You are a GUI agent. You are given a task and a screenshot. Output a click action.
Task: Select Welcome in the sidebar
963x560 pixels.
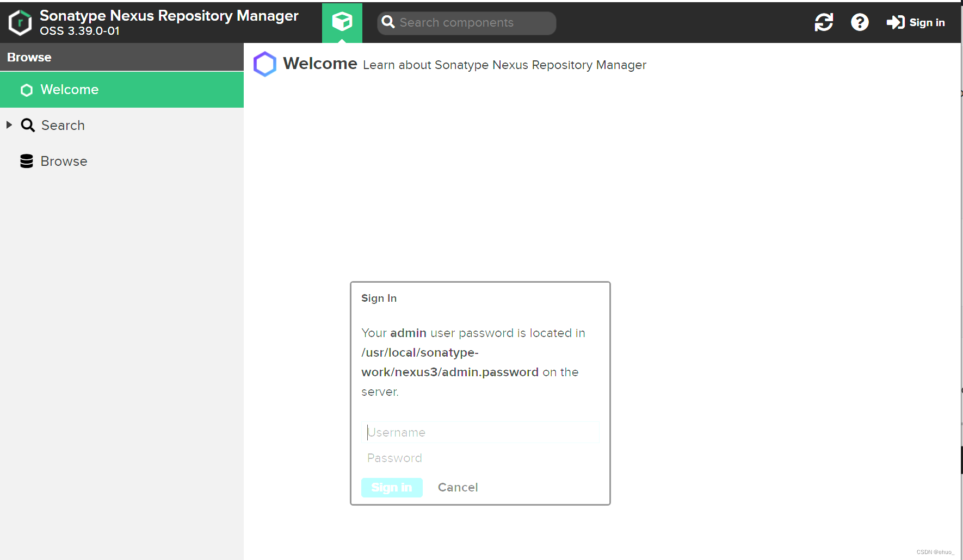click(122, 90)
